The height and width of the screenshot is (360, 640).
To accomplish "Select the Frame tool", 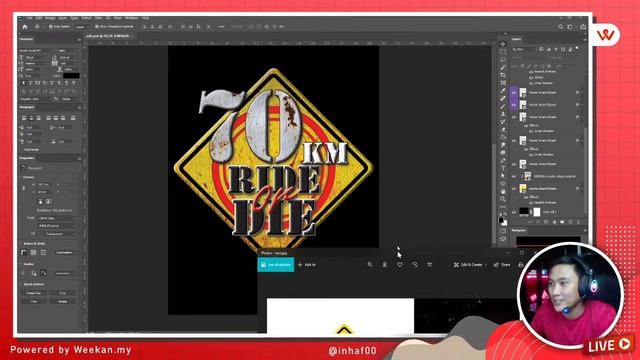I will (503, 83).
